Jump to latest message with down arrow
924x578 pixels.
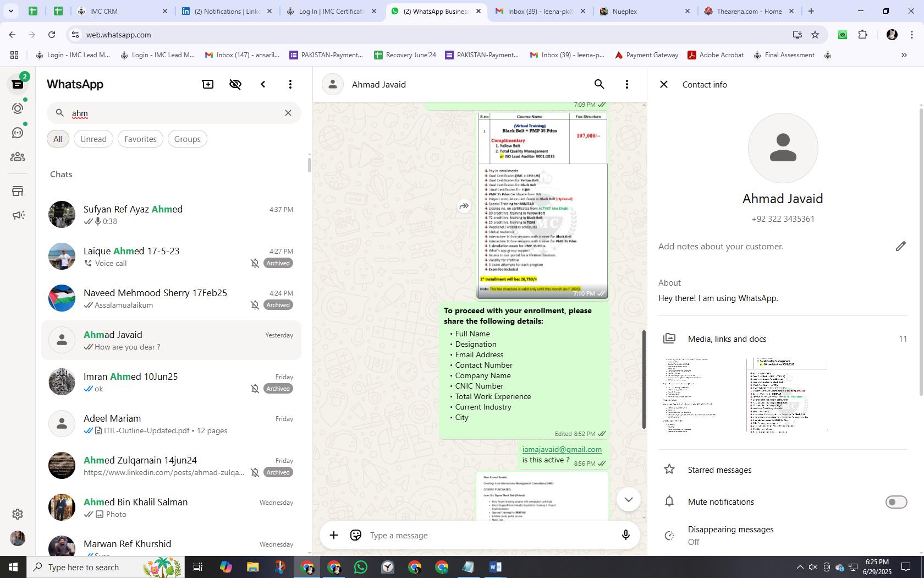click(628, 499)
